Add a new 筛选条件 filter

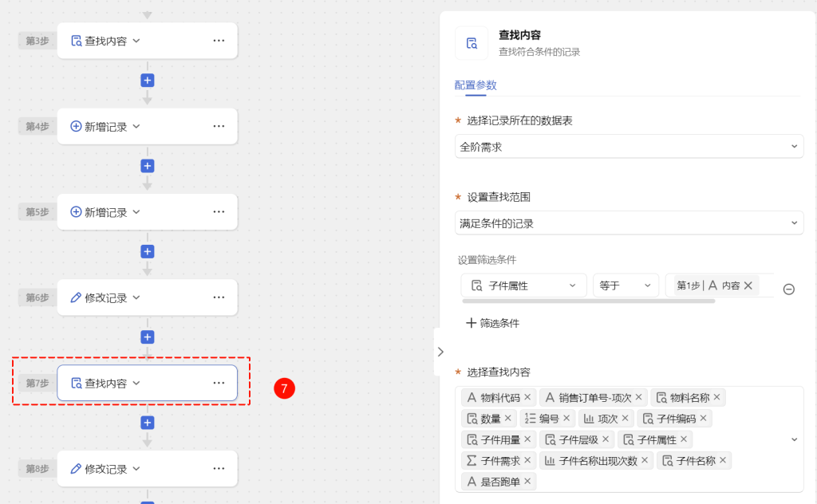click(x=492, y=323)
